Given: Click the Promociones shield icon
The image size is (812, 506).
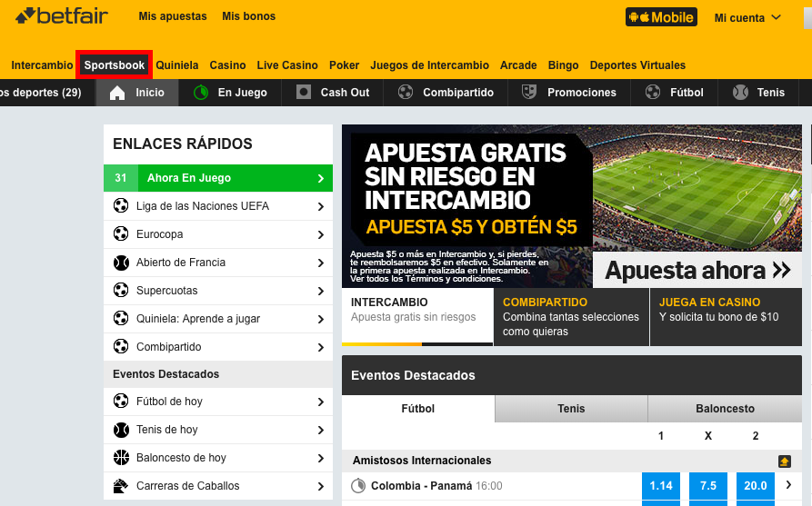Looking at the screenshot, I should point(528,92).
